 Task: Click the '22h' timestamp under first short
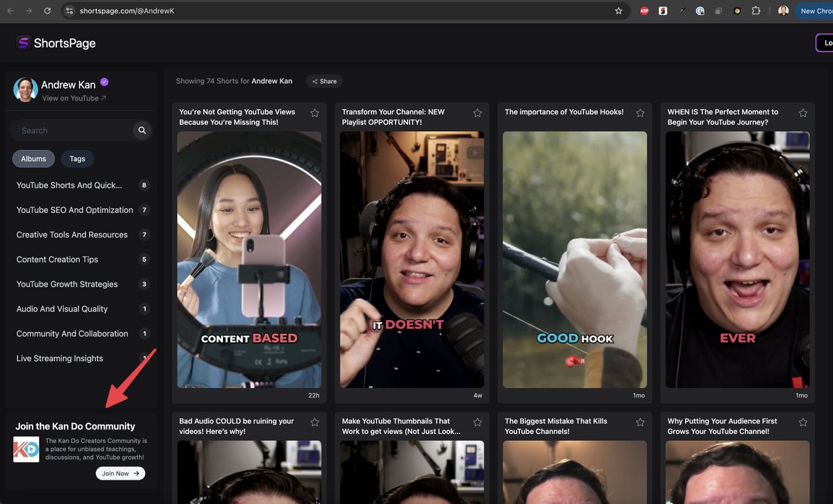pos(314,396)
